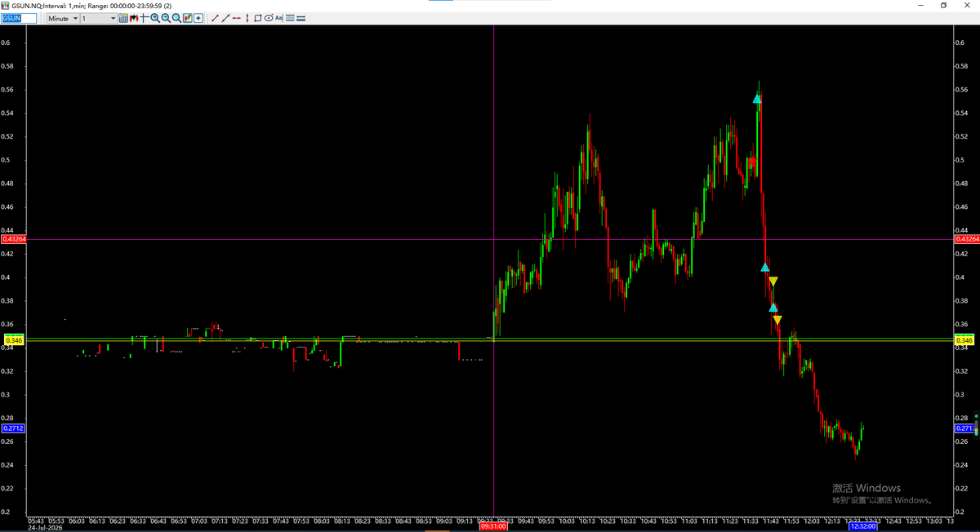Click the red 09:31:00 time marker label
The image size is (980, 532).
pyautogui.click(x=494, y=526)
